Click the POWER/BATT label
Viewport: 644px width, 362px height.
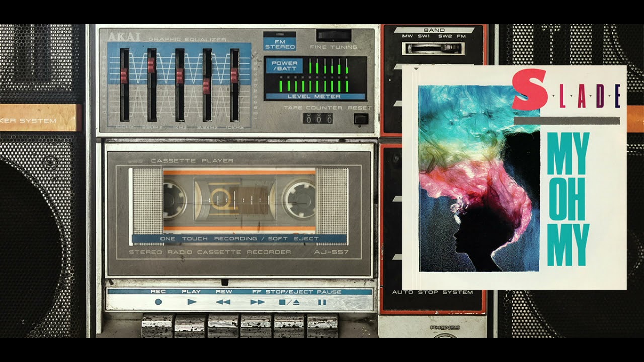click(284, 66)
